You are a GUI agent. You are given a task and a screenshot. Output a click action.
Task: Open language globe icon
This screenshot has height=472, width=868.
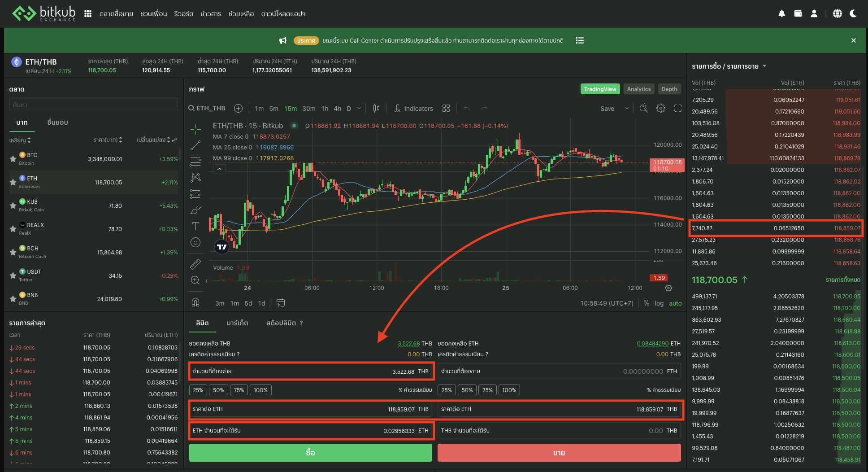(x=838, y=14)
